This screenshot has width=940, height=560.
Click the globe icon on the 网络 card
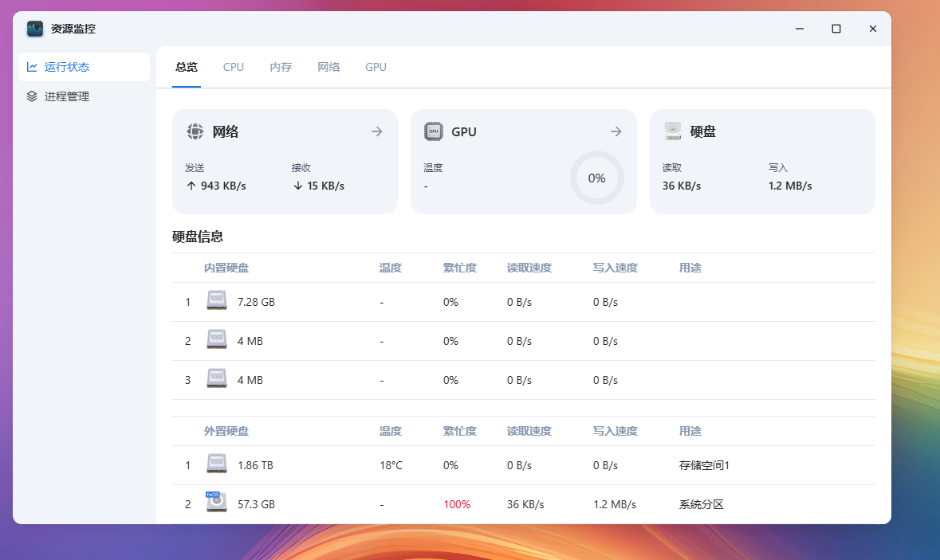point(195,131)
